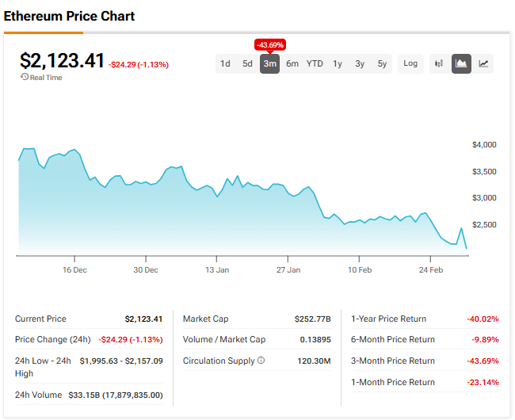Click the Real Time clock icon
Screen dimensions: 515x420
[25, 77]
